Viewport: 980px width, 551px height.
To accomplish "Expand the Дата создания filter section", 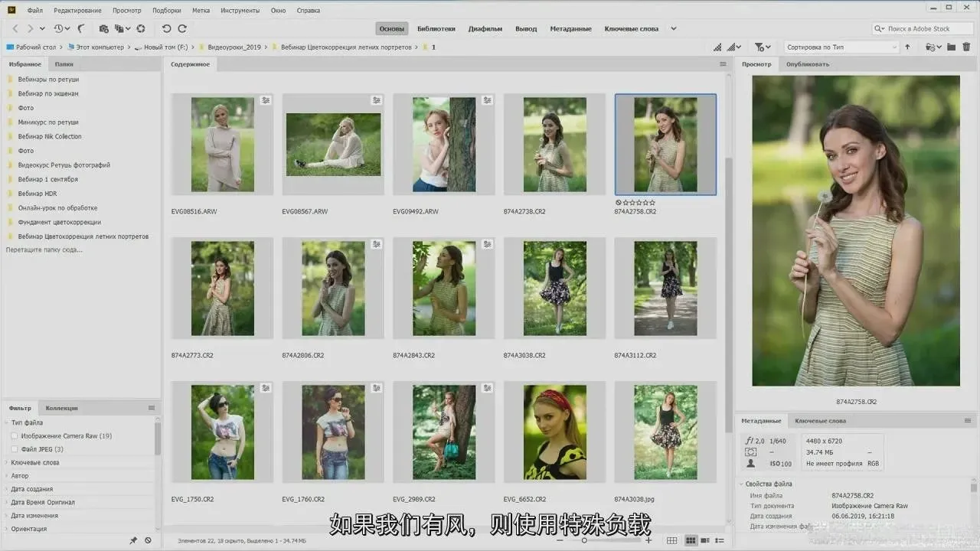I will click(x=31, y=489).
